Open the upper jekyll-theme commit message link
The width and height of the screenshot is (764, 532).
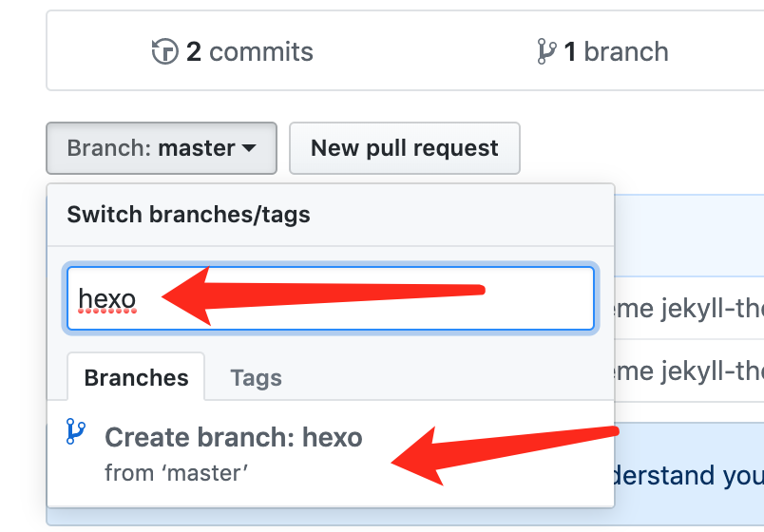point(689,310)
